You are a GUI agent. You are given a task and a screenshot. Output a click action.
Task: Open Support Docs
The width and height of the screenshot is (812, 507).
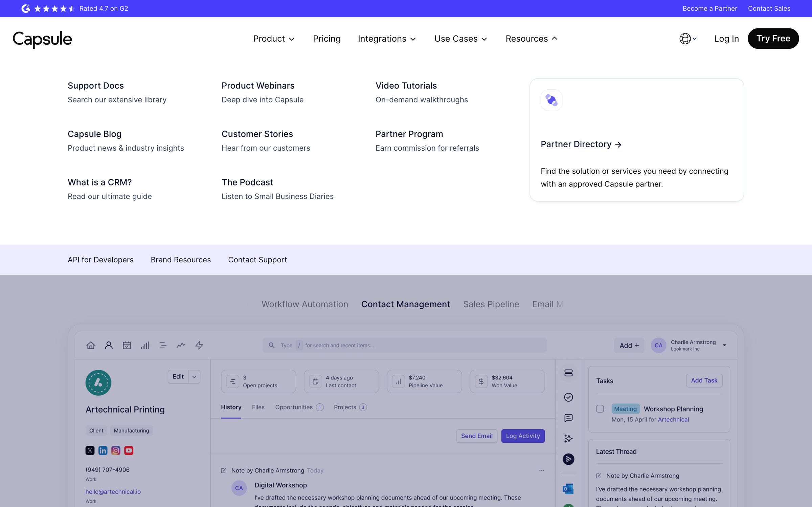(x=96, y=86)
